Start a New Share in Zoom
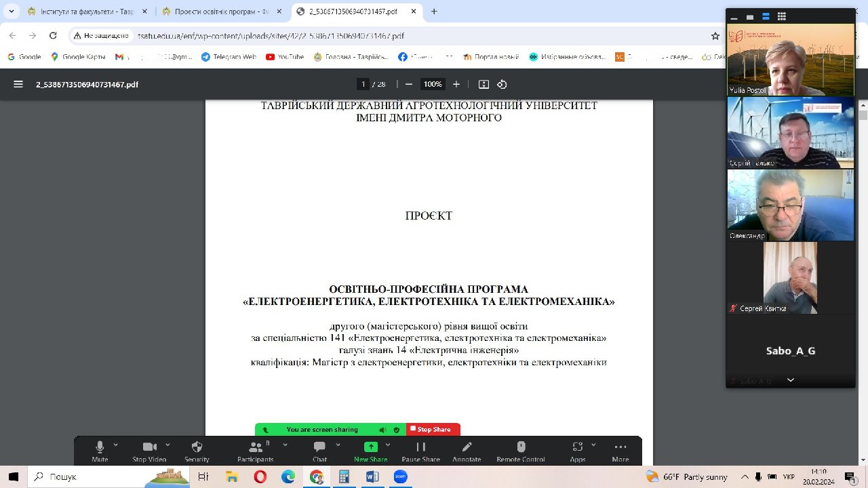This screenshot has height=488, width=868. click(370, 451)
